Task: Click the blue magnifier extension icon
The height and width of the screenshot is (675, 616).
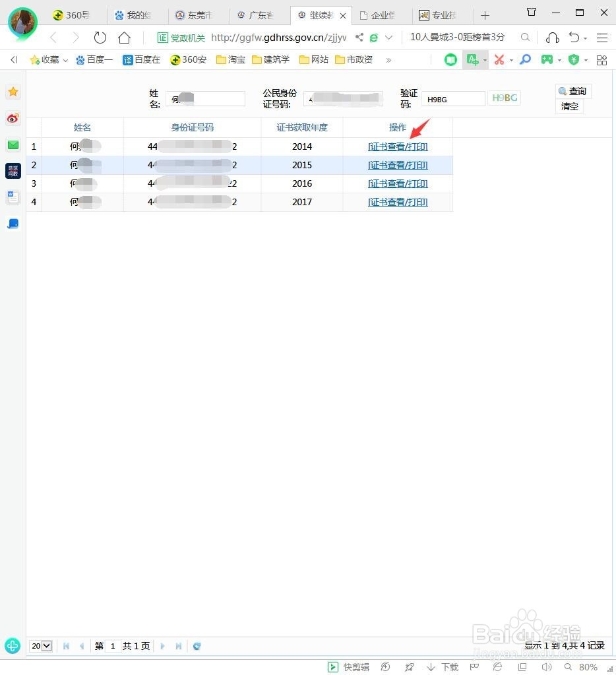Action: point(525,60)
